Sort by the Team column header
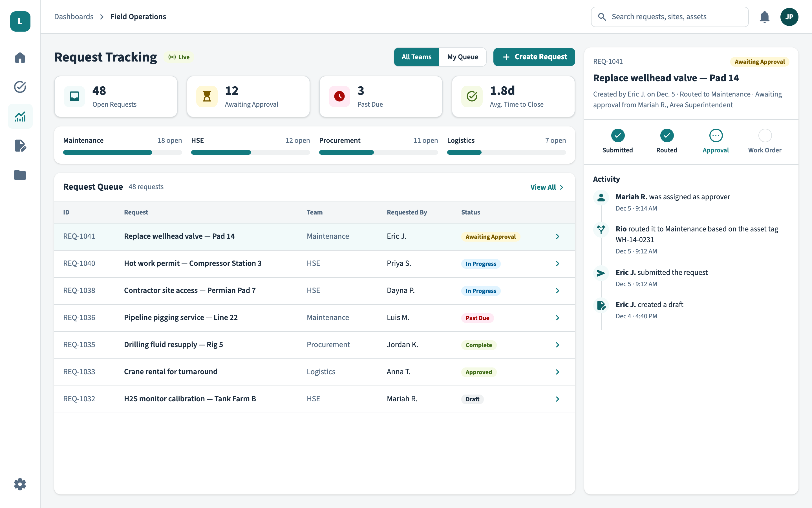 pyautogui.click(x=314, y=212)
